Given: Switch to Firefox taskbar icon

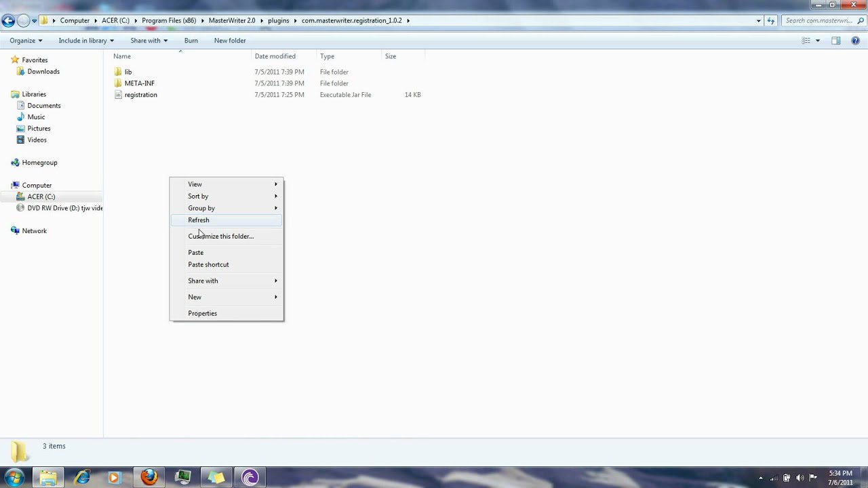Looking at the screenshot, I should [149, 478].
